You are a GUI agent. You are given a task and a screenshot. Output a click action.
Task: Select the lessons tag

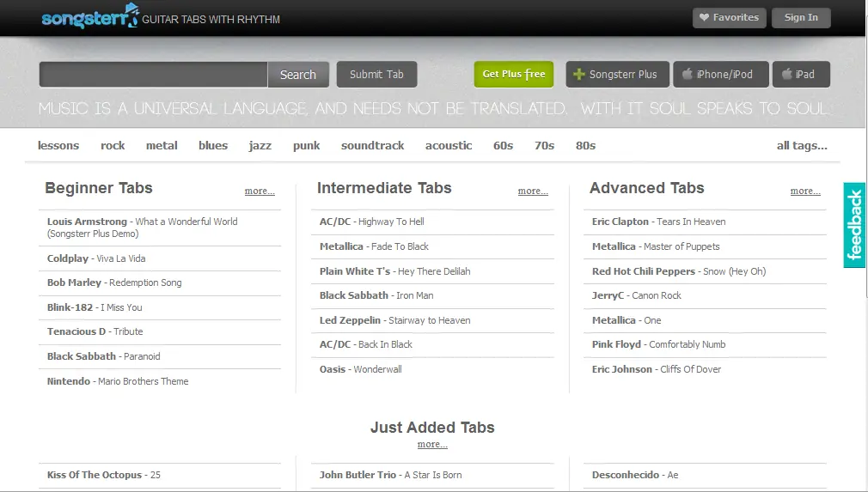point(58,146)
